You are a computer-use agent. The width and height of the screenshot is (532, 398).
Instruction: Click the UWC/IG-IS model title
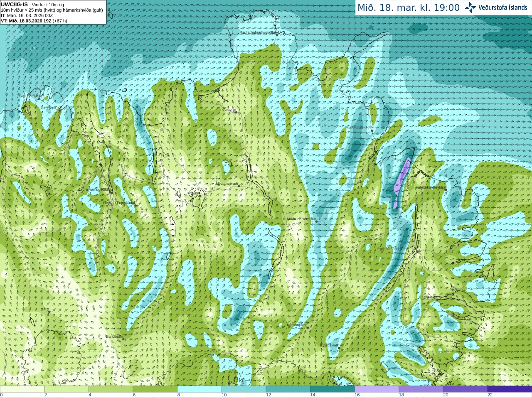pyautogui.click(x=15, y=5)
